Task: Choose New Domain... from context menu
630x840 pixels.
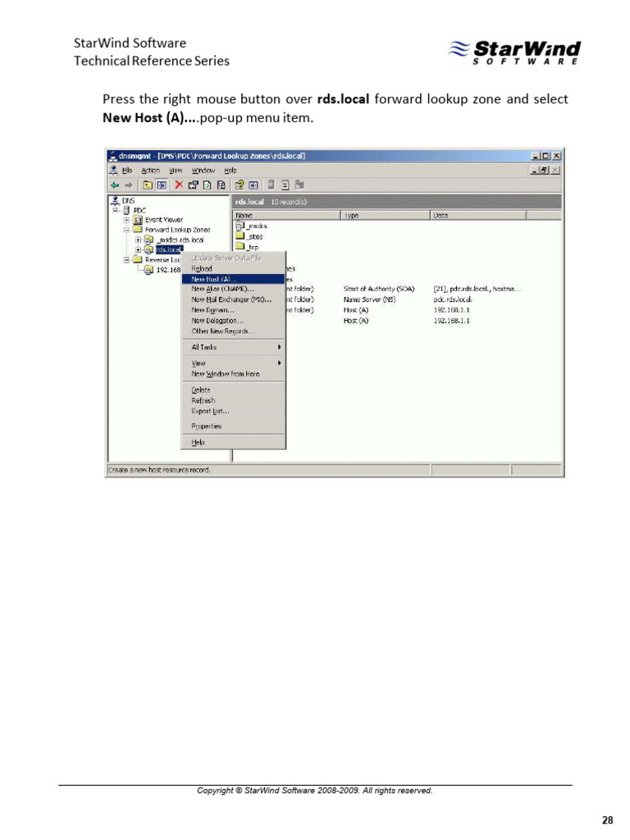Action: (232, 310)
